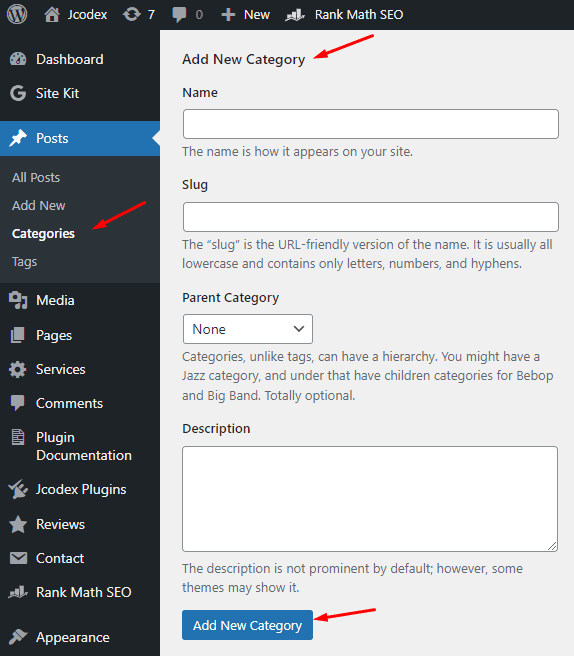574x656 pixels.
Task: Select Add New under Posts
Action: (x=38, y=205)
